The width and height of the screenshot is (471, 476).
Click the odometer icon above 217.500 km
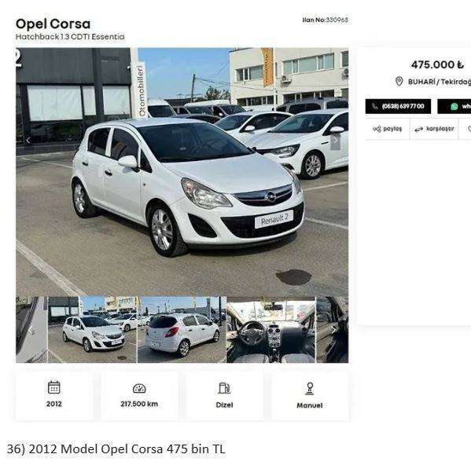click(x=139, y=388)
